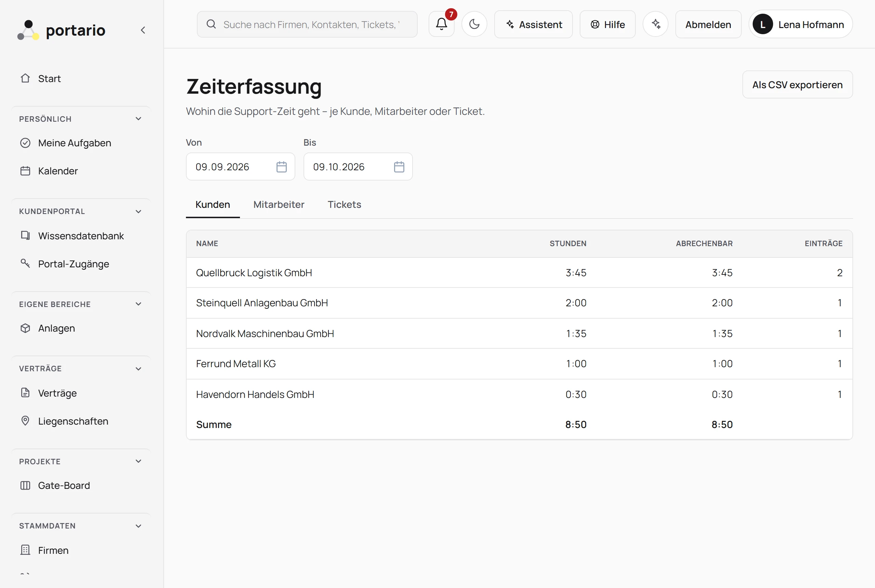Open Liegenschaften
Screen dimensions: 875x588
pyautogui.click(x=81, y=421)
